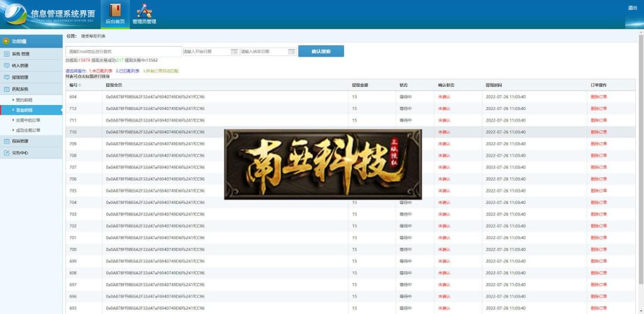Click 未确认 status in row 699
644x314 pixels.
444,261
